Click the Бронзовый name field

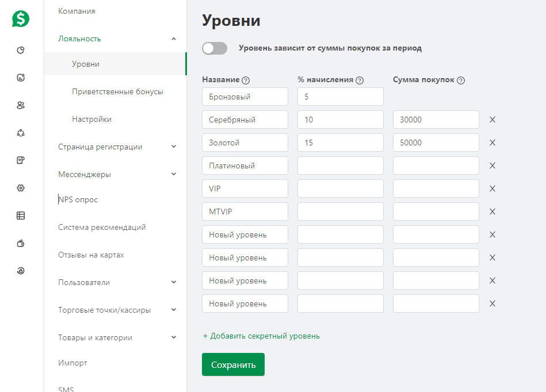[245, 97]
